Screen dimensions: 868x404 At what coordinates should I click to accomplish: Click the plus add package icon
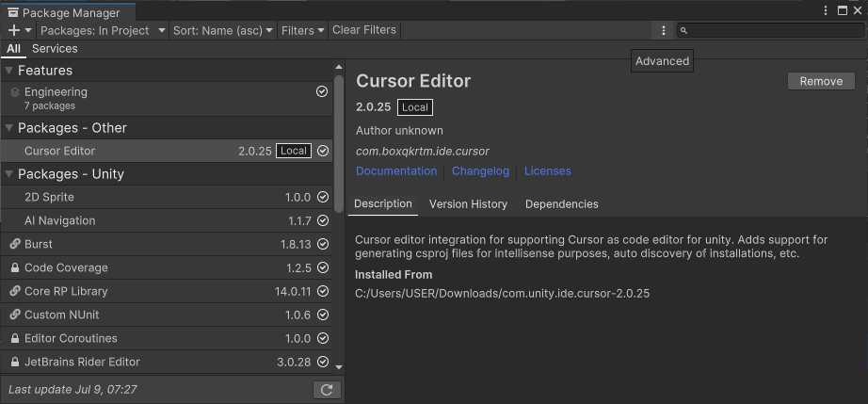click(14, 30)
